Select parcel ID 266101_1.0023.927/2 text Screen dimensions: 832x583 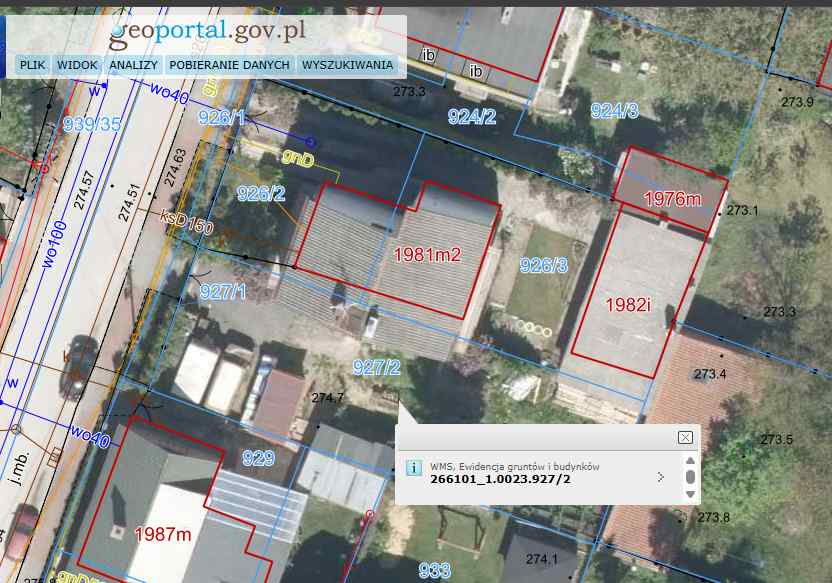(x=485, y=481)
